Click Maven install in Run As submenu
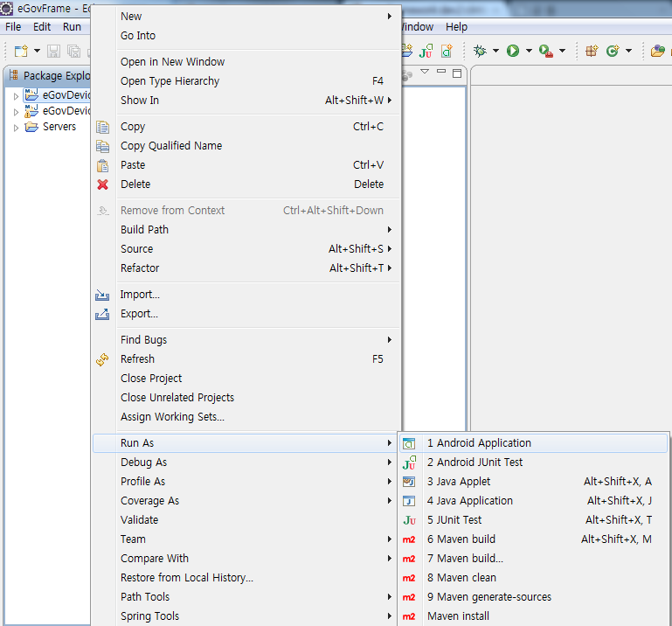This screenshot has height=626, width=672. (x=458, y=616)
